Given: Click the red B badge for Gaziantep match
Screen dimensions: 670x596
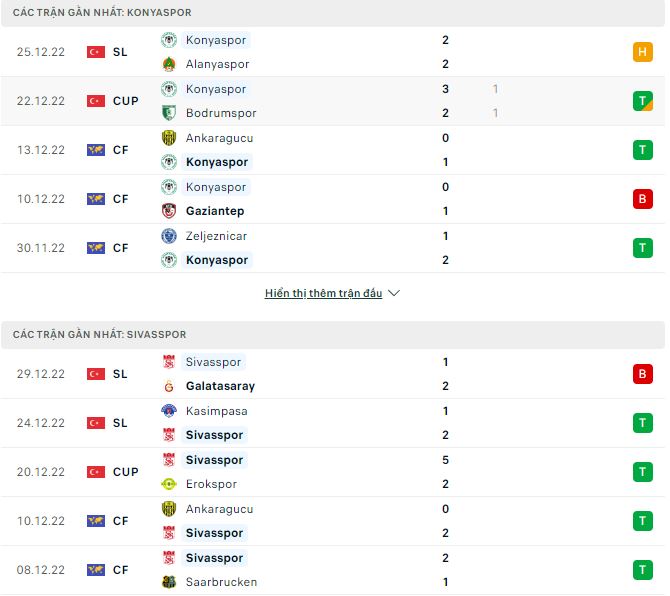Looking at the screenshot, I should [x=642, y=199].
